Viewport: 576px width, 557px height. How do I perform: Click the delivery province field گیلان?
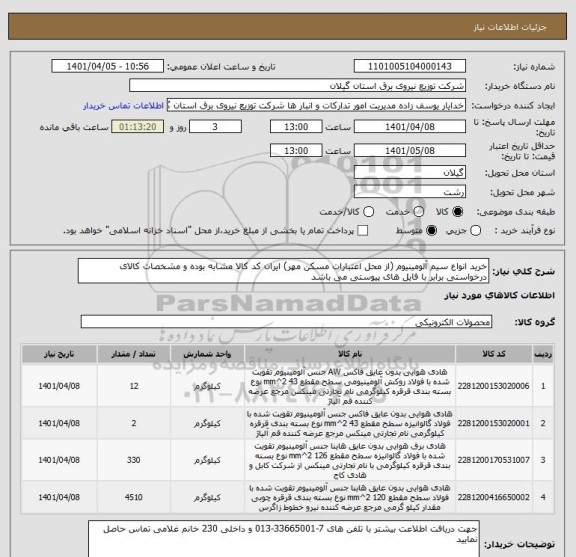(410, 172)
